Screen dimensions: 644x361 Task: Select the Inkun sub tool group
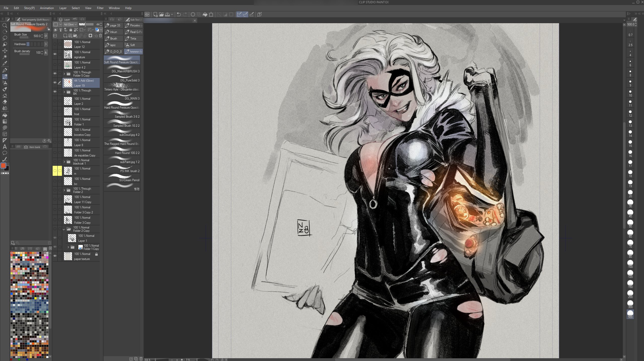[x=114, y=32]
